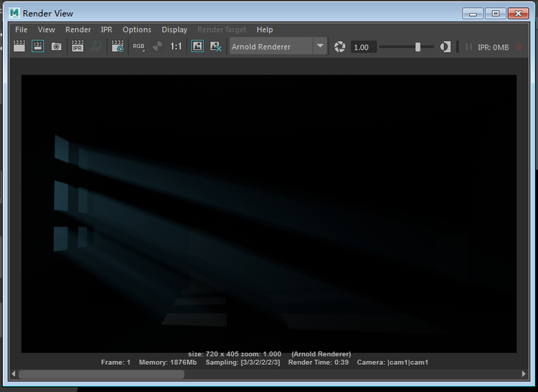Open the Options menu
Viewport: 538px width, 392px height.
click(137, 30)
